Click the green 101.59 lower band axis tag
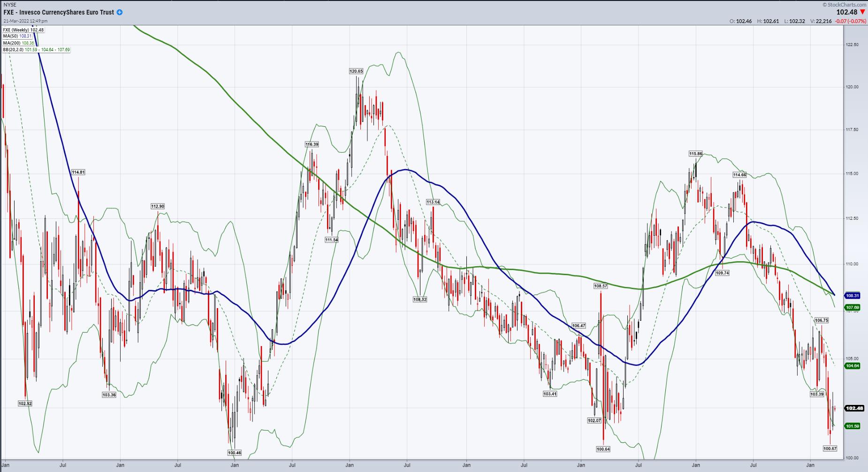 [x=853, y=426]
